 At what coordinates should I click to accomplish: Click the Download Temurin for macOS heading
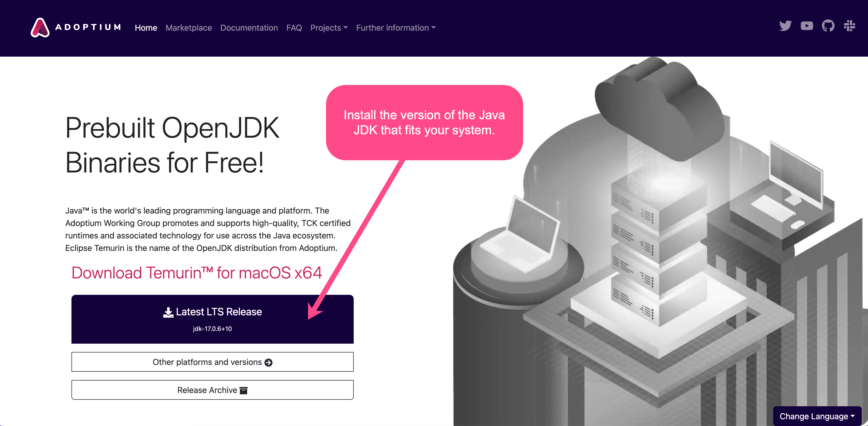[x=197, y=272]
